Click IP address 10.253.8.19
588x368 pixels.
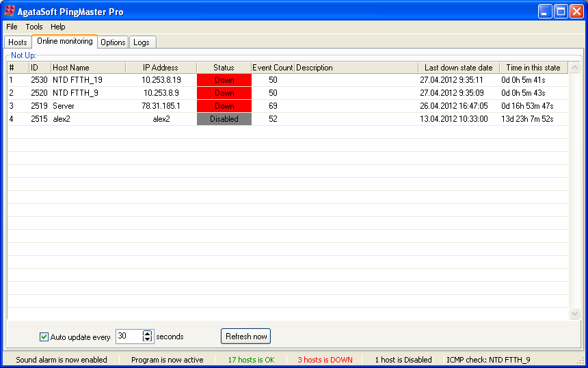coord(161,80)
